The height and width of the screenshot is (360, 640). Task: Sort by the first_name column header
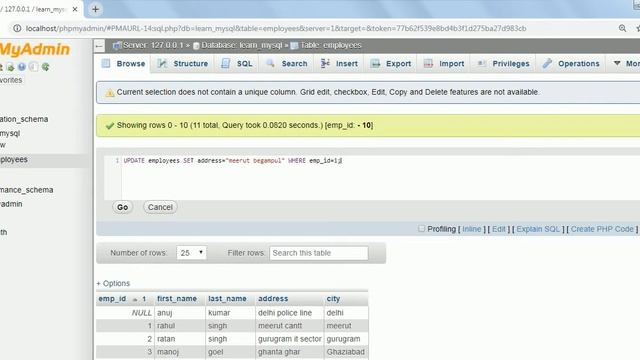pos(177,299)
